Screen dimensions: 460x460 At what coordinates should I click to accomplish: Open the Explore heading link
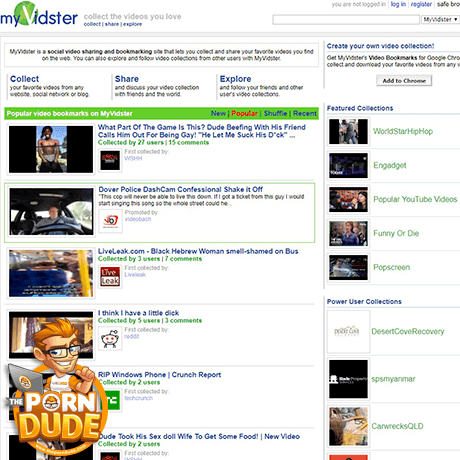point(235,79)
